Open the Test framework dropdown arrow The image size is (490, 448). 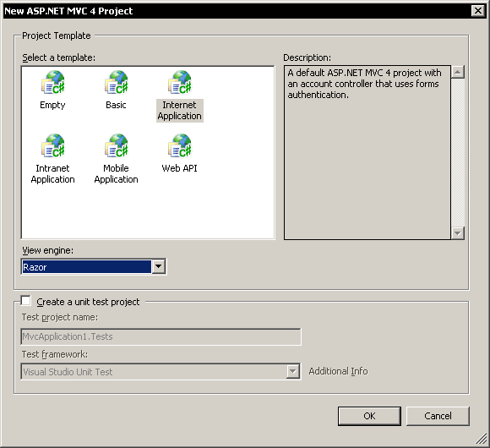point(293,371)
